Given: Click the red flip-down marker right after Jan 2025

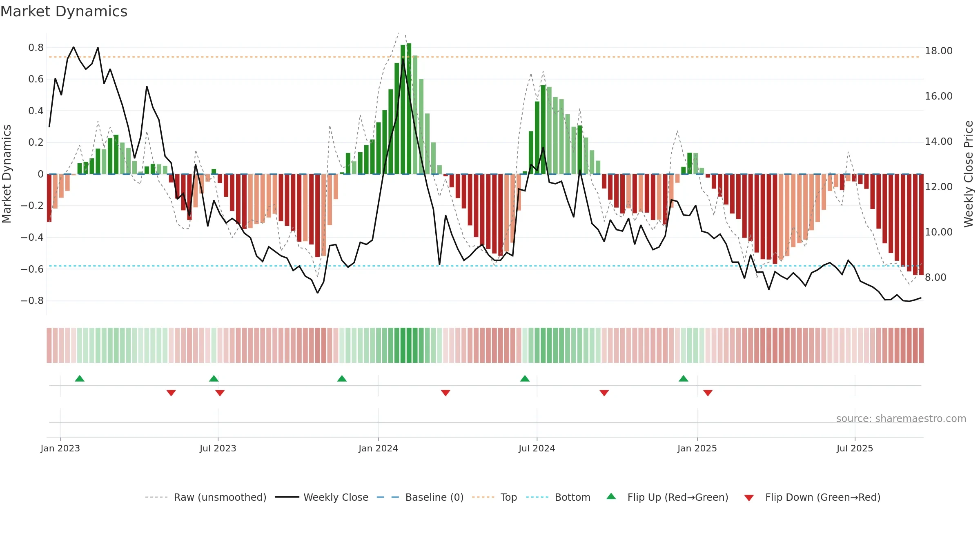Looking at the screenshot, I should point(708,393).
